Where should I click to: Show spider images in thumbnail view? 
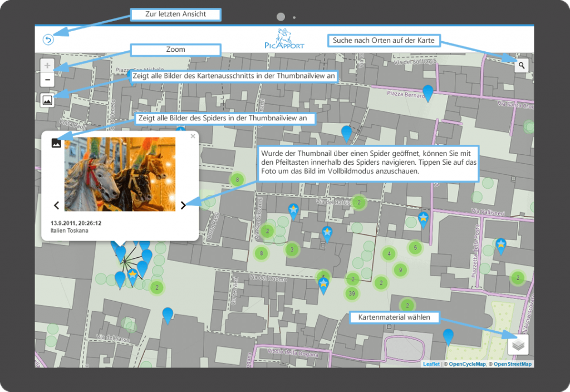56,143
